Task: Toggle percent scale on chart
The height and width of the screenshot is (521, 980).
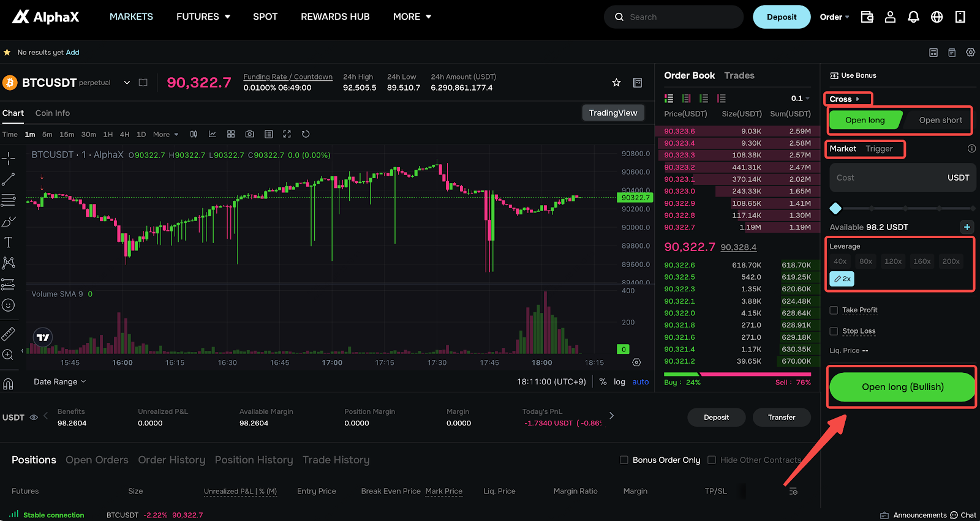Action: 603,381
